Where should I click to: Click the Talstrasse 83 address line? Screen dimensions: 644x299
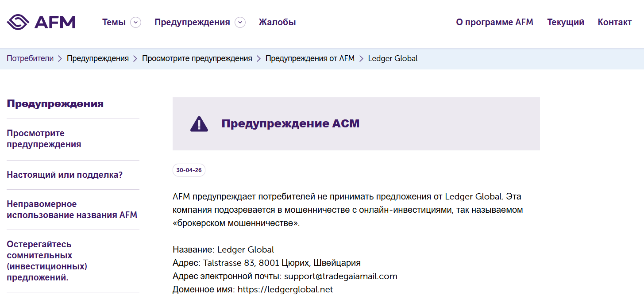pos(266,263)
